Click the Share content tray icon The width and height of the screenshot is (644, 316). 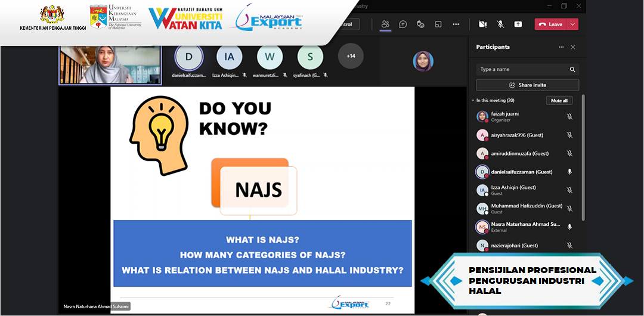[x=518, y=24]
